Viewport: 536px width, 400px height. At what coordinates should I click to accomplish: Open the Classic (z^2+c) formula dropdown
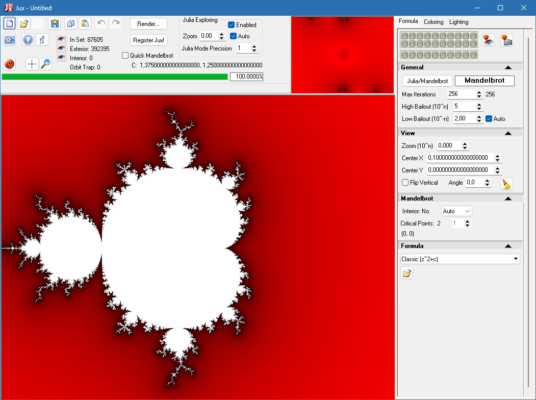pos(460,259)
